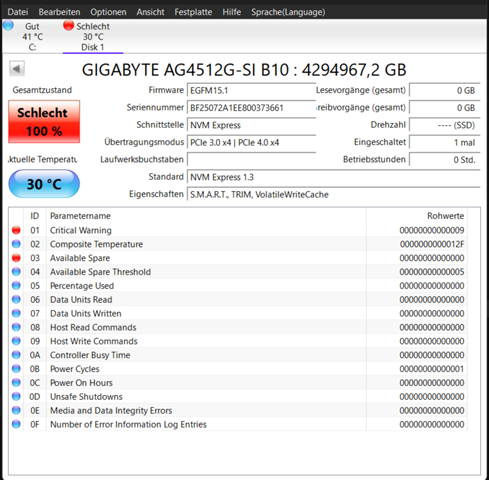489x480 pixels.
Task: Click the red status dot for Critical Warning
Action: coord(16,230)
